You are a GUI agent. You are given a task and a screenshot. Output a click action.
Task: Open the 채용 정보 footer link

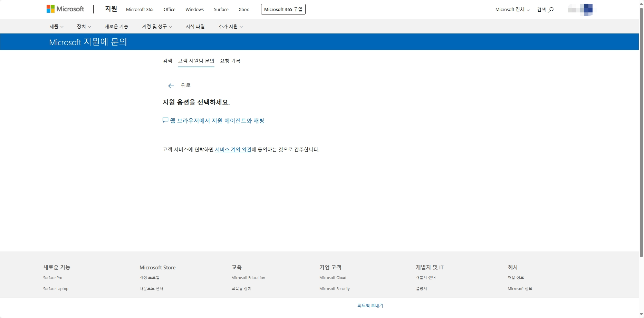click(x=516, y=278)
